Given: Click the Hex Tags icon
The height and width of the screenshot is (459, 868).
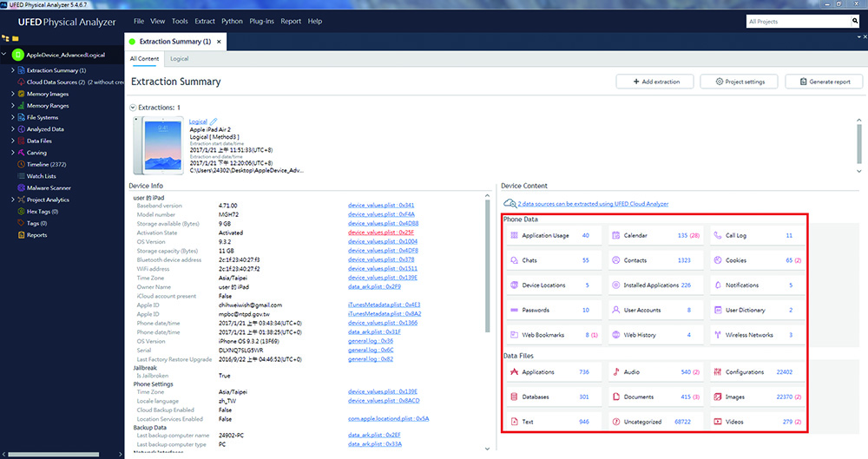Looking at the screenshot, I should [21, 212].
